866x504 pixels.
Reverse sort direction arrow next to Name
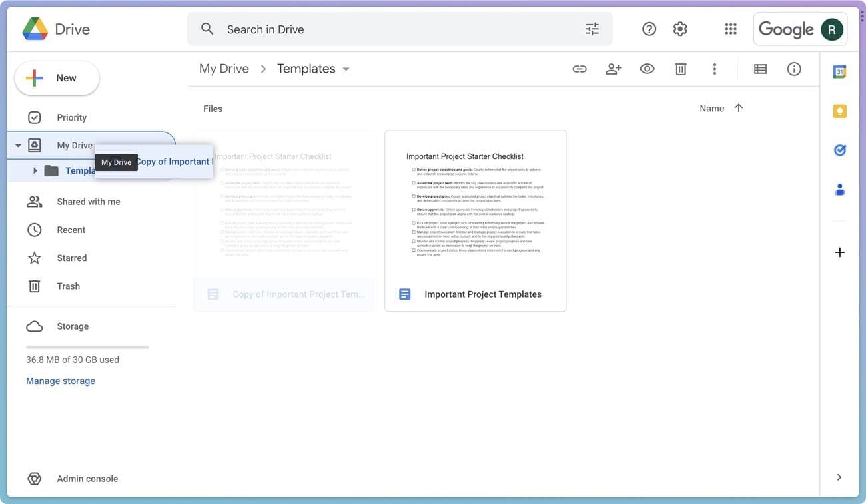tap(738, 108)
